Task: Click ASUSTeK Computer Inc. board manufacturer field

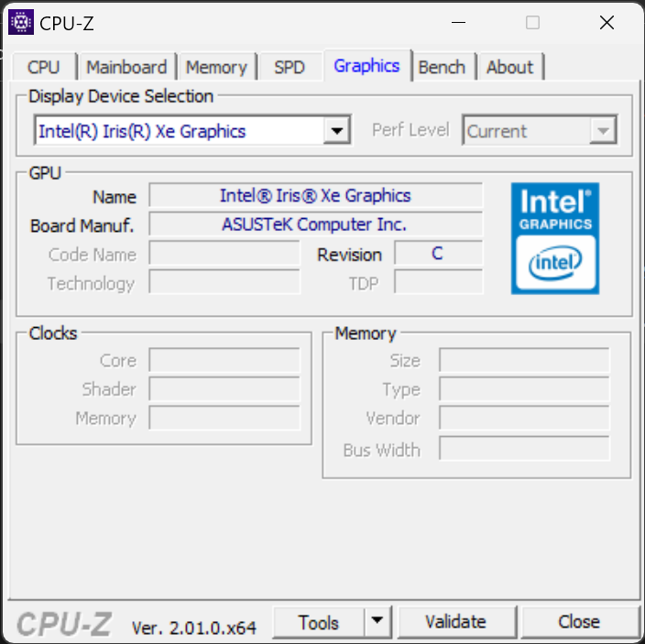Action: coord(315,224)
